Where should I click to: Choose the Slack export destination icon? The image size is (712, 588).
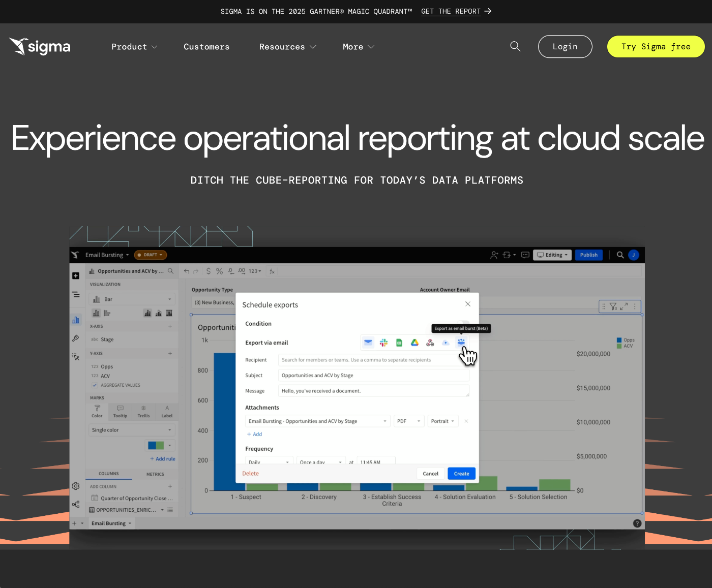tap(384, 343)
